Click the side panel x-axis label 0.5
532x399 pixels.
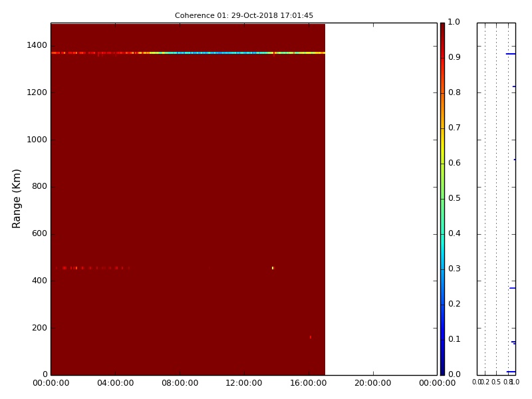coord(496,382)
